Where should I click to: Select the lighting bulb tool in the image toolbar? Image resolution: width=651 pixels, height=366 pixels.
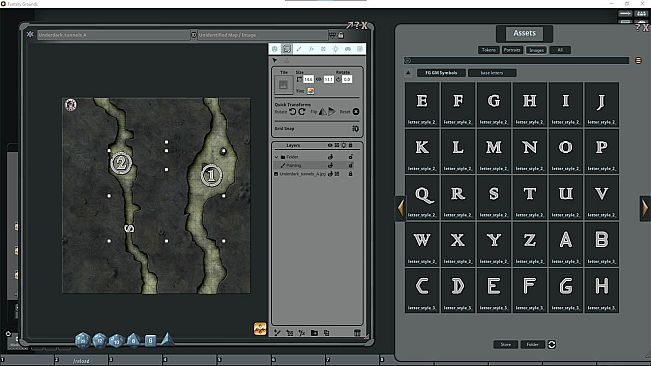(335, 49)
